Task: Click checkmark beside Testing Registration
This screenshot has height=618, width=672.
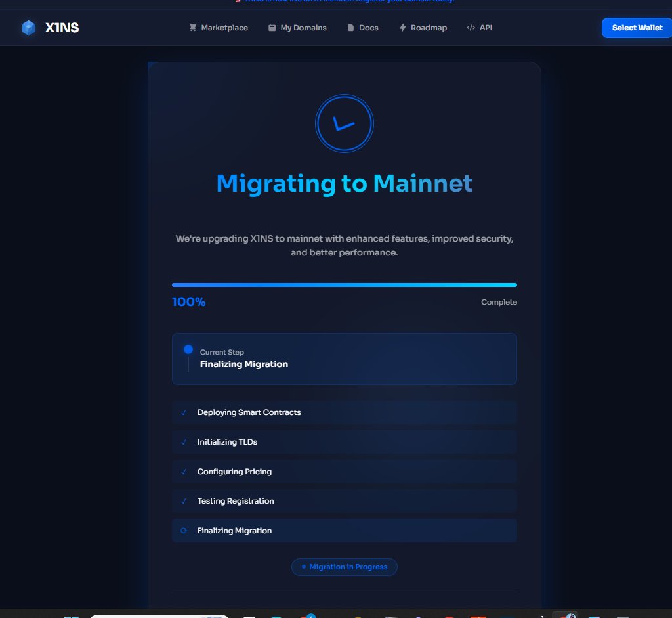Action: pos(184,501)
